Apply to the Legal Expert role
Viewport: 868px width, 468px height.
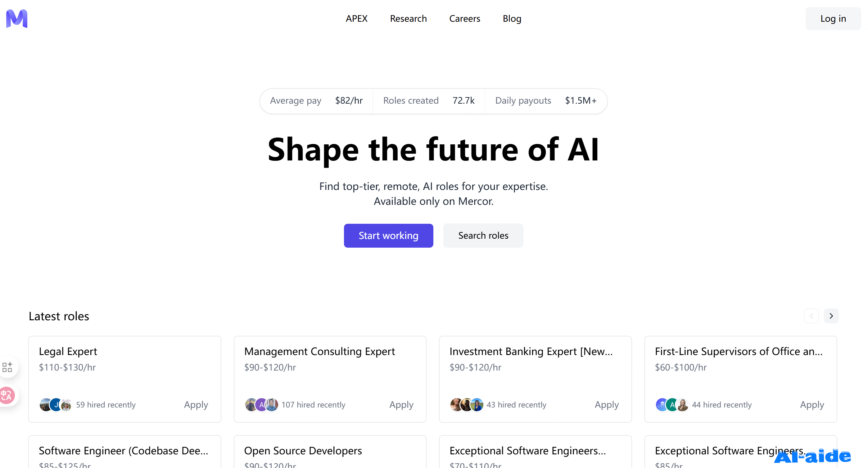click(x=196, y=405)
